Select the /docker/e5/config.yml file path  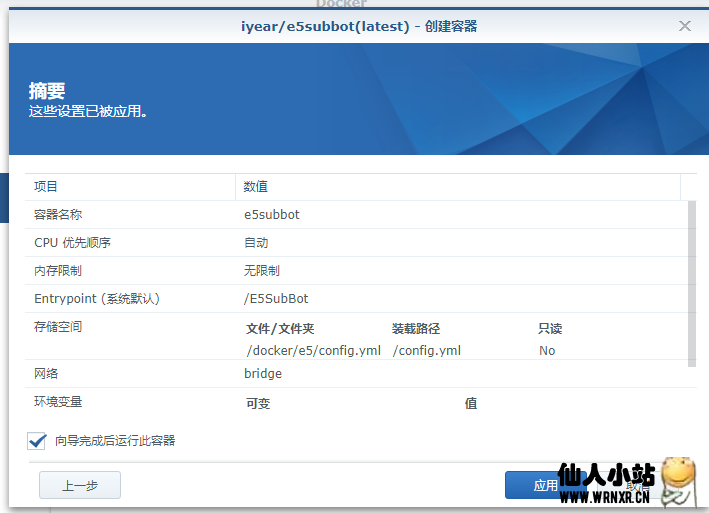click(314, 351)
